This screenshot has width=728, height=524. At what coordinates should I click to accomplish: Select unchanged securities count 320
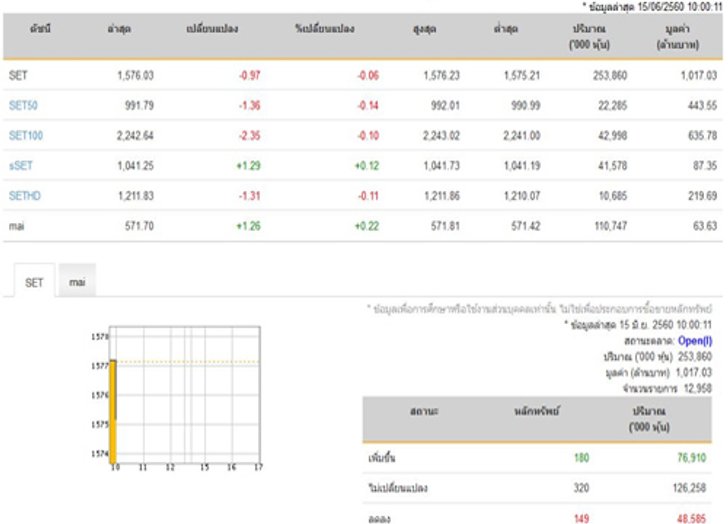pyautogui.click(x=581, y=488)
